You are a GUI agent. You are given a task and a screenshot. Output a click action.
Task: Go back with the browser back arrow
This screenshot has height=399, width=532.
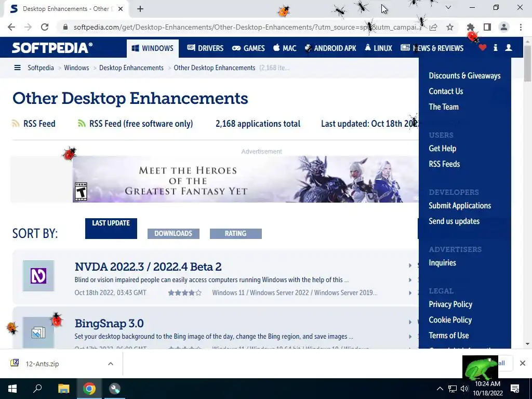point(11,27)
